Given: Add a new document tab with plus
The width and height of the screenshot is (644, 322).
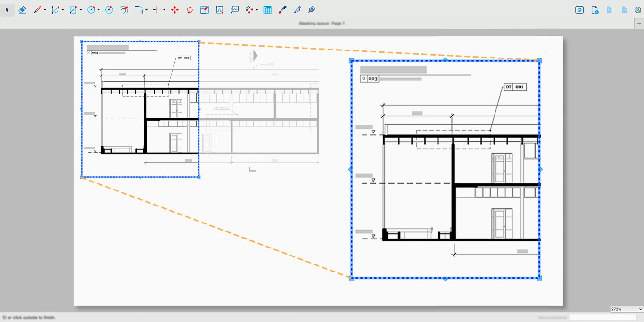Looking at the screenshot, I should point(639,23).
